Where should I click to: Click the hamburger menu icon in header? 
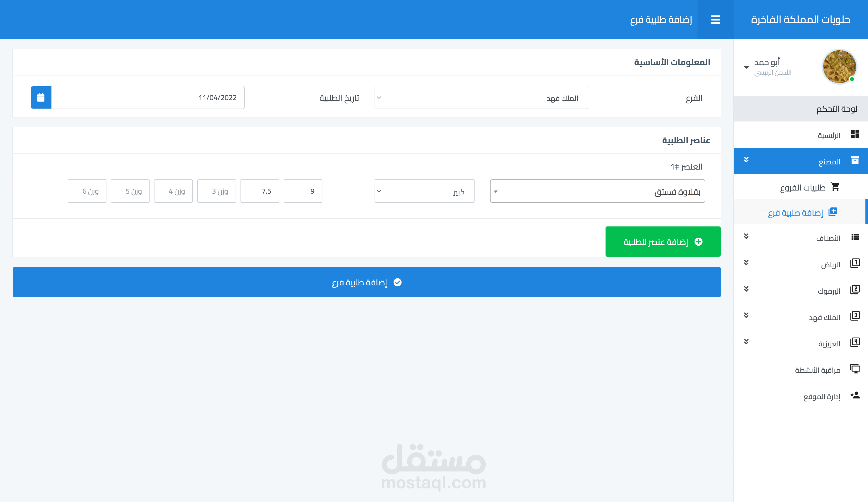coord(715,20)
